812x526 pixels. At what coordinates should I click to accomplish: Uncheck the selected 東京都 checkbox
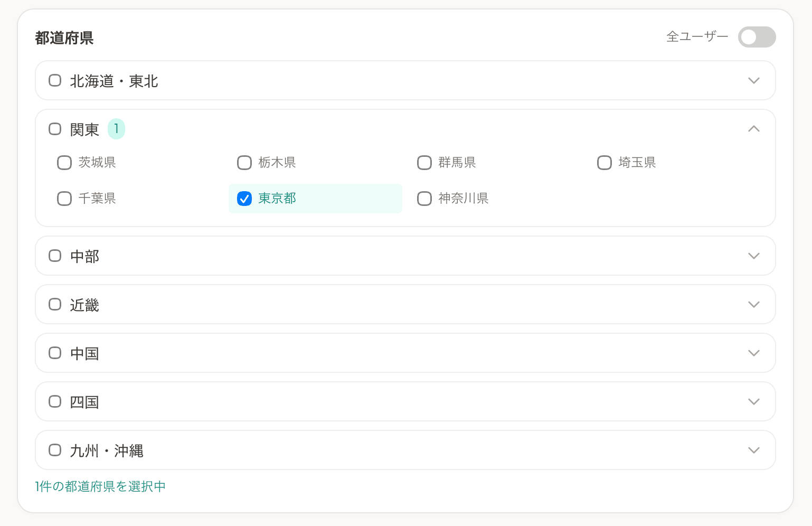[244, 198]
